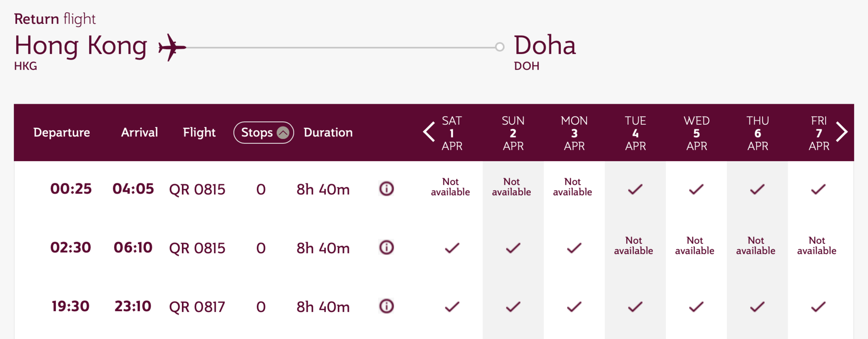
Task: Click the Departure column header
Action: click(x=62, y=133)
